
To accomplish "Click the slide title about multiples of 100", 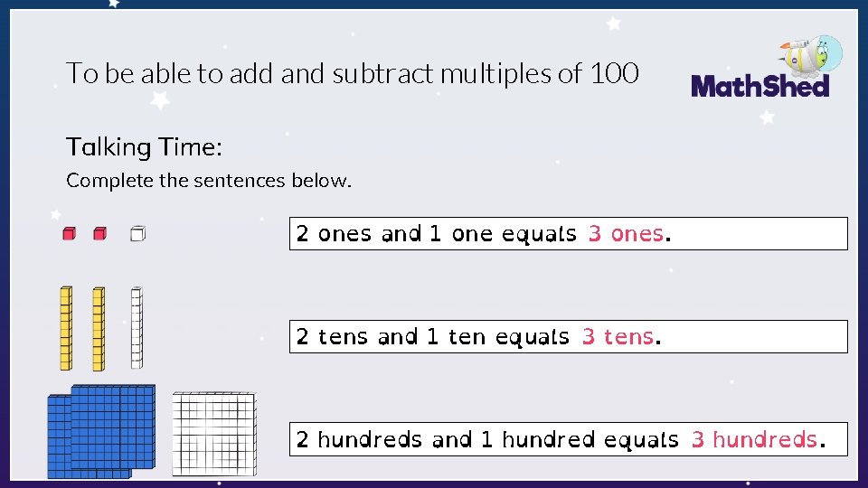I will pos(352,73).
